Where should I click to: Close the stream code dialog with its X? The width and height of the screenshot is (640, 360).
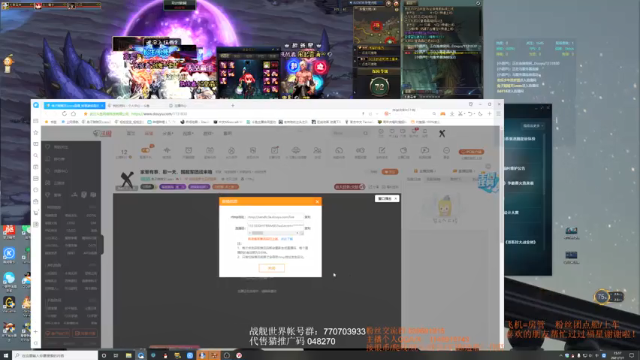(x=317, y=201)
